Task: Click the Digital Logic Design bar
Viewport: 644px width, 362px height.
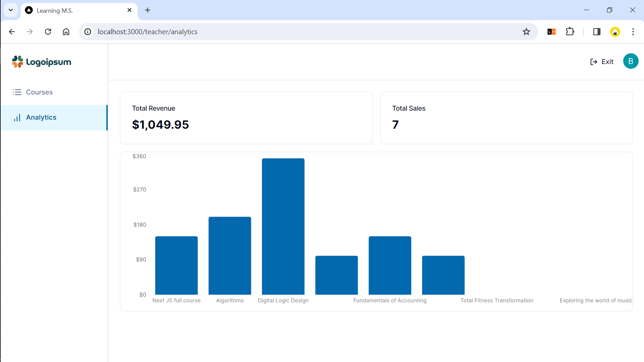Action: 283,226
